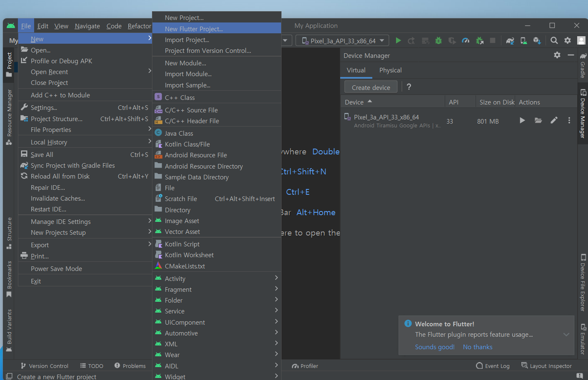Select Project from Version Control... entry
The height and width of the screenshot is (380, 588).
[x=217, y=50]
